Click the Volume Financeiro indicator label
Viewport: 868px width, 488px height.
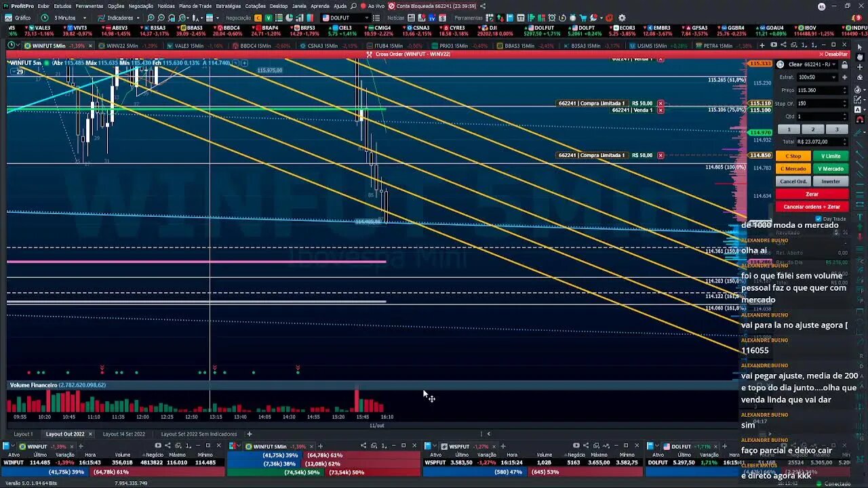click(58, 385)
